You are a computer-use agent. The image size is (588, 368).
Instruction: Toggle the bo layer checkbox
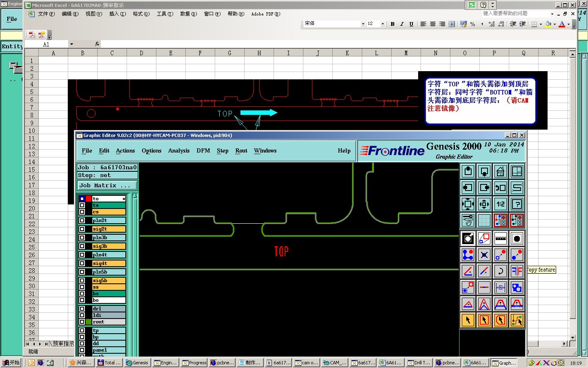[82, 300]
